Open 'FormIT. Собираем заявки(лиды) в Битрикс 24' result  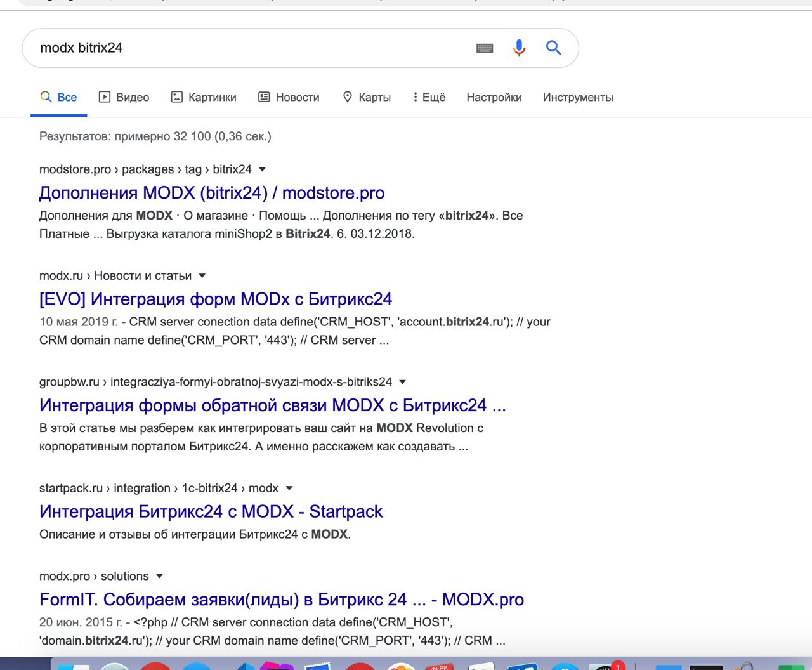coord(282,600)
